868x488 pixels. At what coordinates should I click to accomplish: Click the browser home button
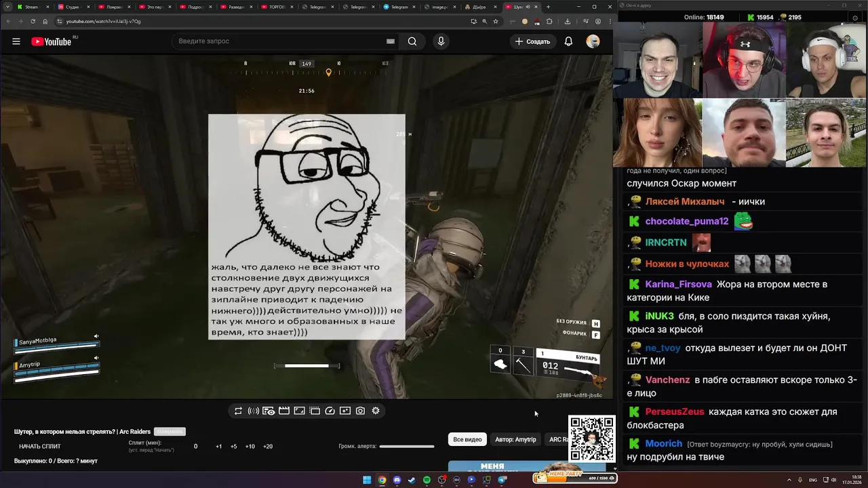click(x=45, y=21)
